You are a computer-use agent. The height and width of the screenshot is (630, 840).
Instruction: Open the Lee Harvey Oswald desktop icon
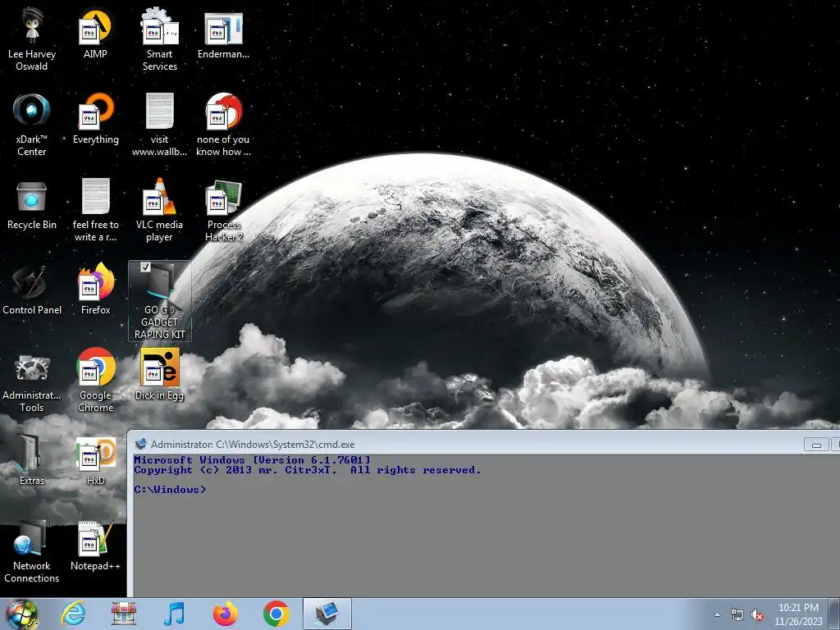tap(32, 39)
